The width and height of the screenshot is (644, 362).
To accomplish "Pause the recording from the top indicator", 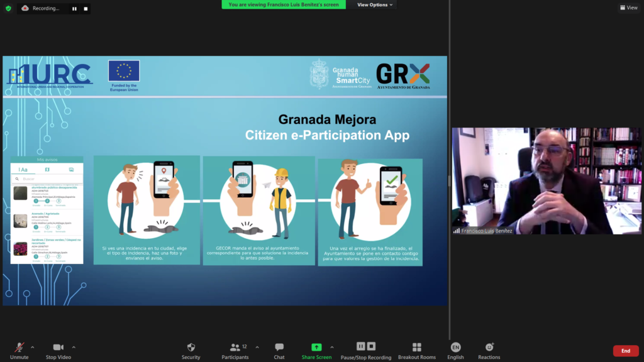I will pyautogui.click(x=74, y=9).
